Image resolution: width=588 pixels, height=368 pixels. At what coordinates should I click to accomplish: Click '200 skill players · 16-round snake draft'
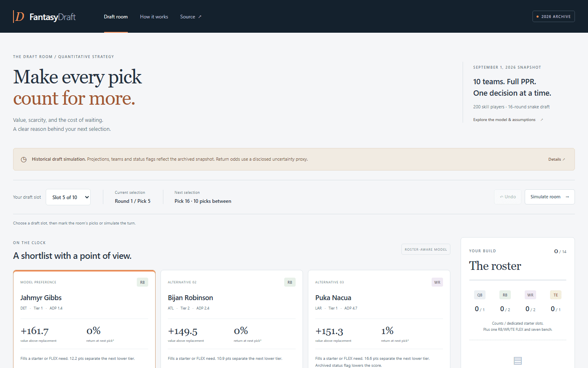511,107
